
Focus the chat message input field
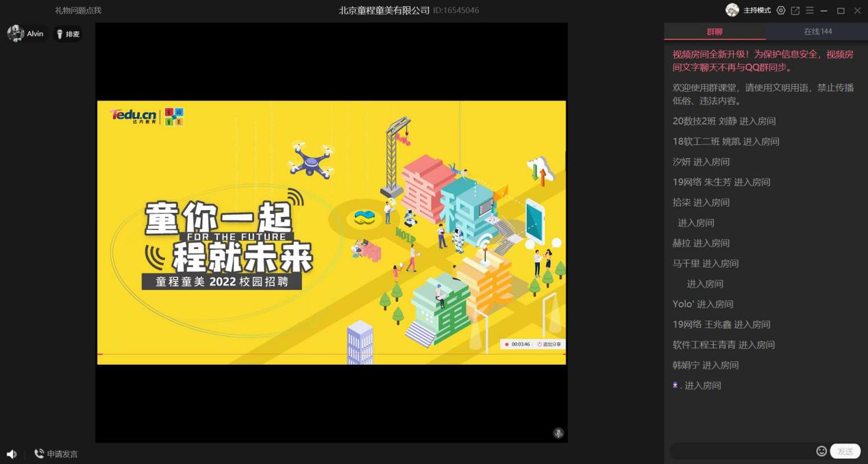tap(743, 451)
